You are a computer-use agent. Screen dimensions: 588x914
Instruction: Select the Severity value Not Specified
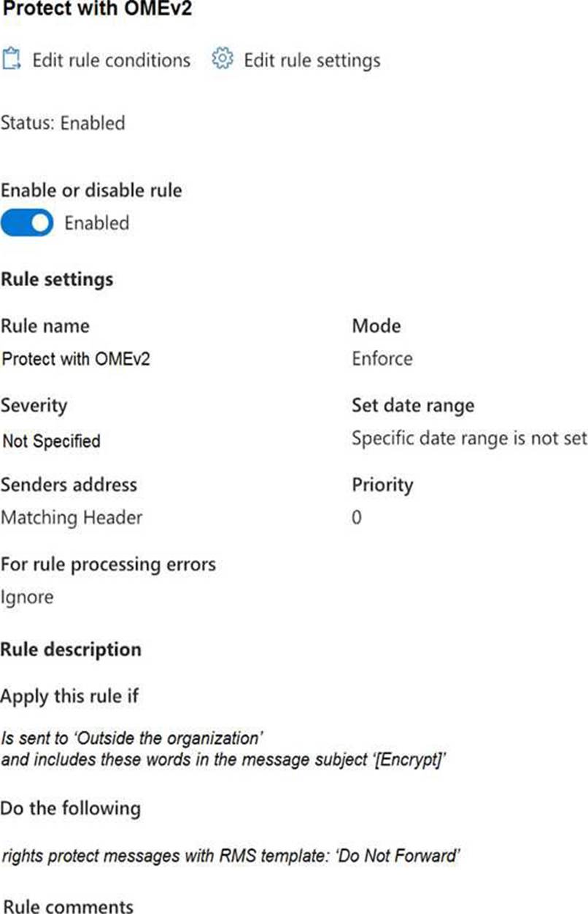point(52,441)
